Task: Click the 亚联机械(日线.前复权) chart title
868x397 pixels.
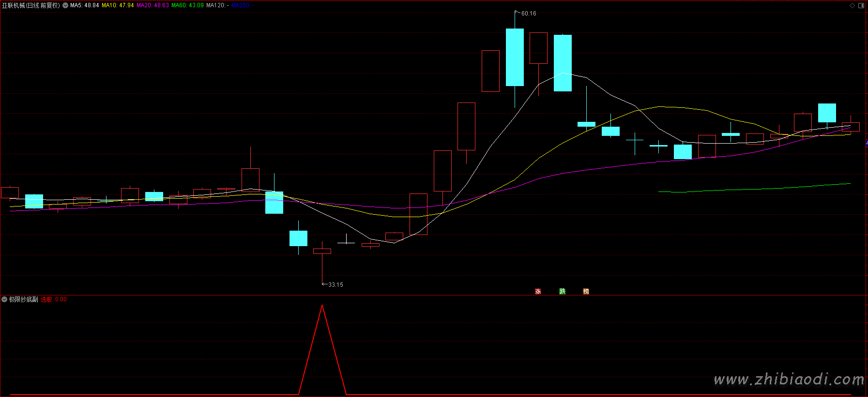Action: 31,5
